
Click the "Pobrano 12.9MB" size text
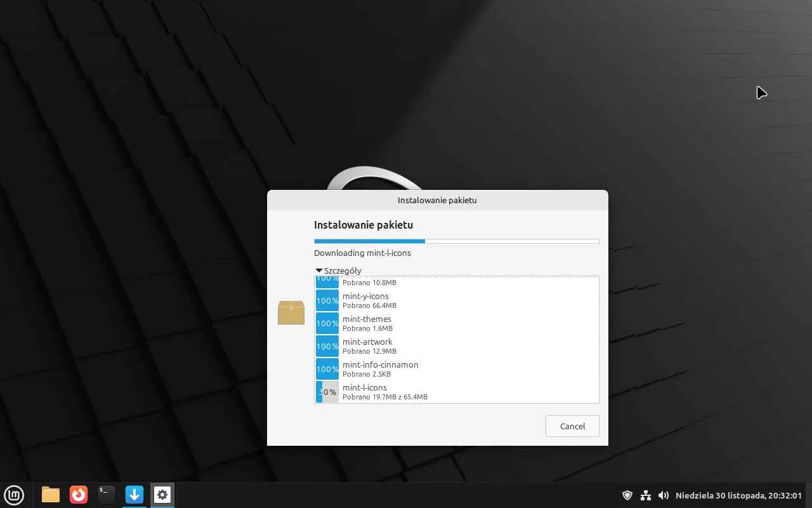tap(369, 351)
